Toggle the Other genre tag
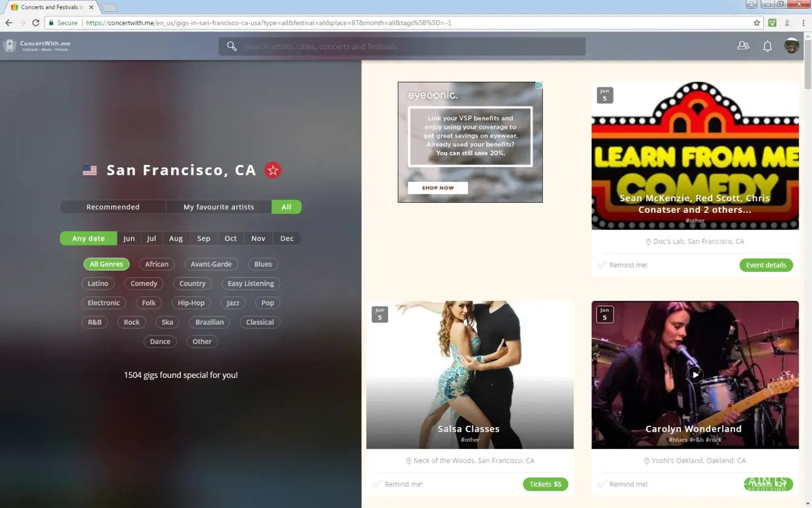Image resolution: width=812 pixels, height=508 pixels. [x=202, y=341]
